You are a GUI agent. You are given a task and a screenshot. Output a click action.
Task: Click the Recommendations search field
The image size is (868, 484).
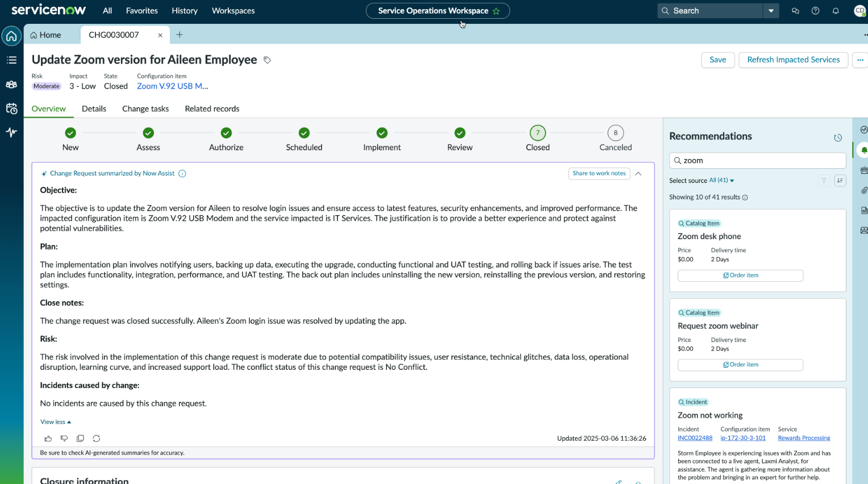point(758,161)
